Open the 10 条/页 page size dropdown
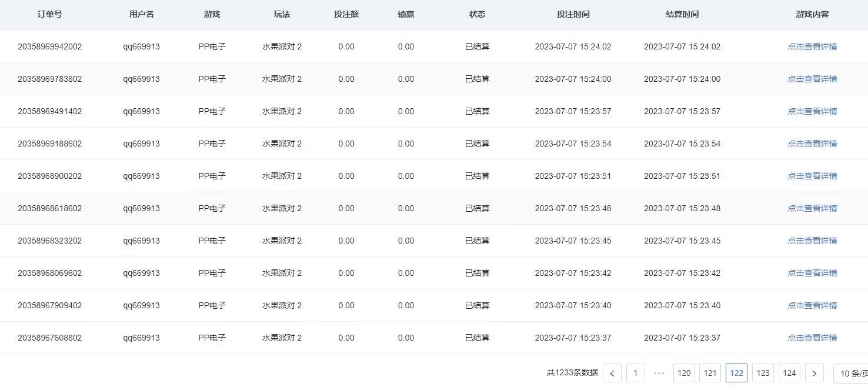 (x=851, y=373)
